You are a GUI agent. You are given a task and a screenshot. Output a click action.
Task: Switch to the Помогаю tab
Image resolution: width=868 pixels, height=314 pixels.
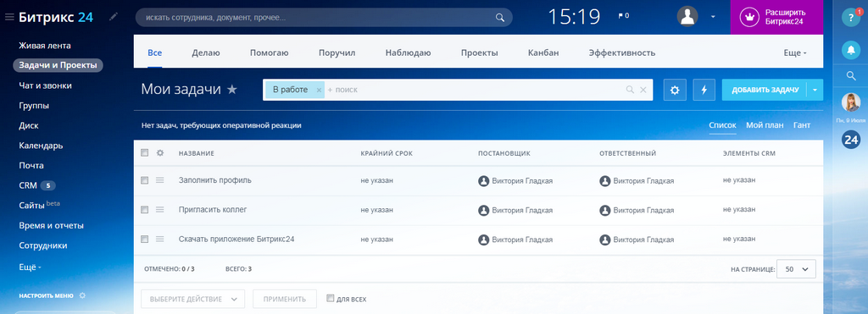[x=269, y=53]
